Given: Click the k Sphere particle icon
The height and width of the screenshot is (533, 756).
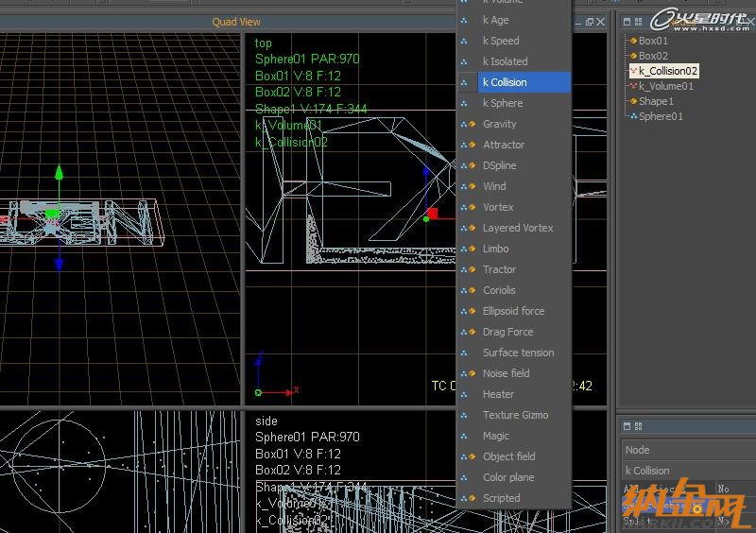Looking at the screenshot, I should [464, 103].
